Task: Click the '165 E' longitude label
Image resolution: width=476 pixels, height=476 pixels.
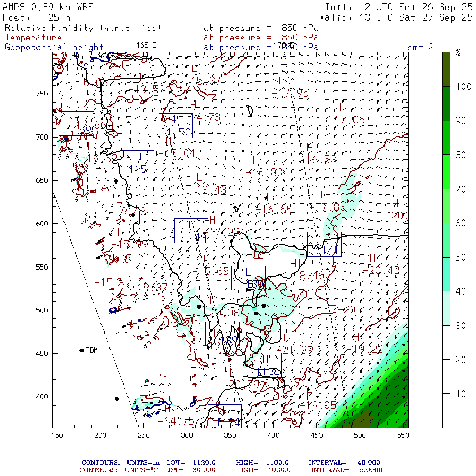Action: [146, 45]
